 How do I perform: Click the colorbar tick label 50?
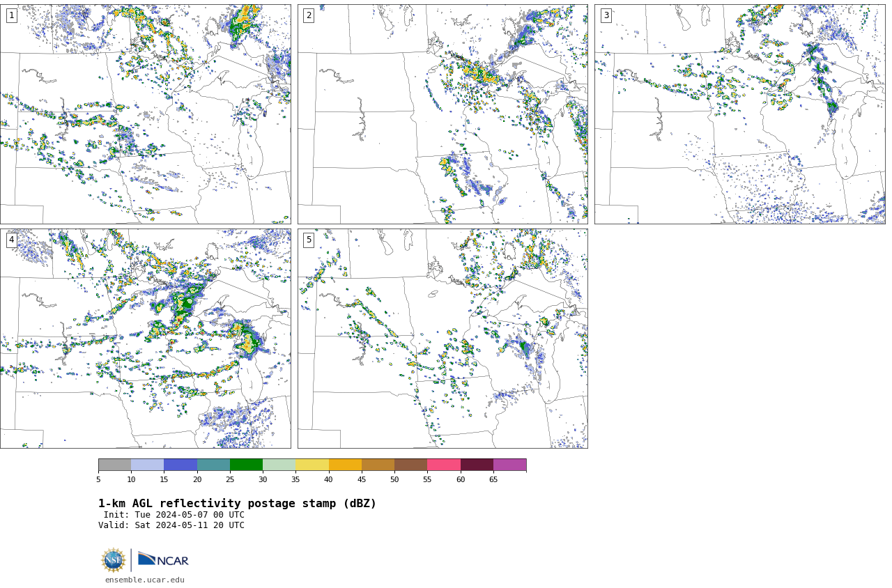tap(394, 479)
